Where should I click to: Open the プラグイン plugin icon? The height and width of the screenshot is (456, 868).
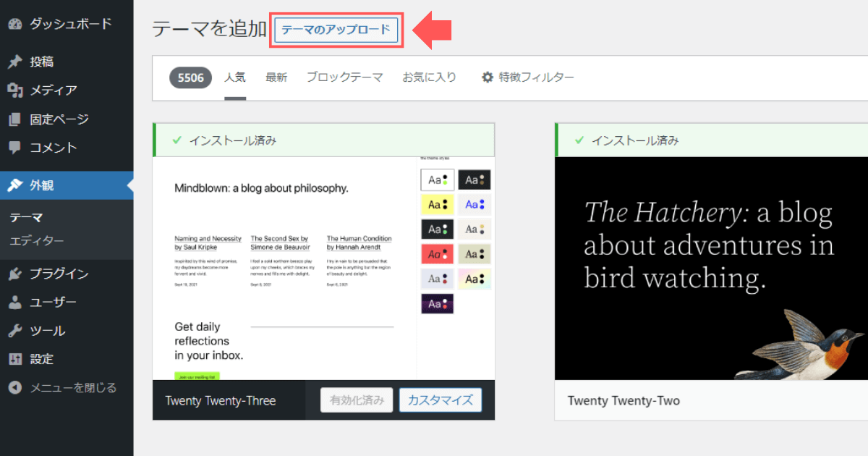click(x=16, y=274)
